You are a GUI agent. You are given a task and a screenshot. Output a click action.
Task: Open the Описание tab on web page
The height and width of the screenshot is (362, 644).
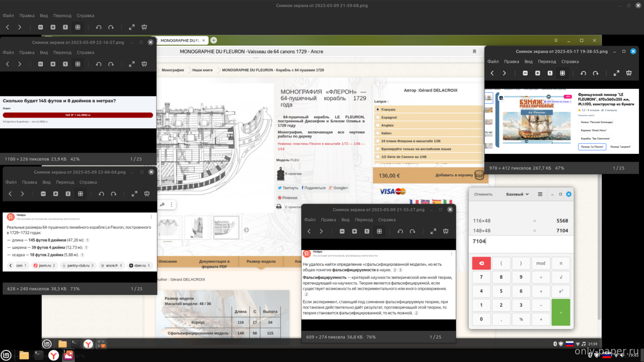(x=168, y=261)
